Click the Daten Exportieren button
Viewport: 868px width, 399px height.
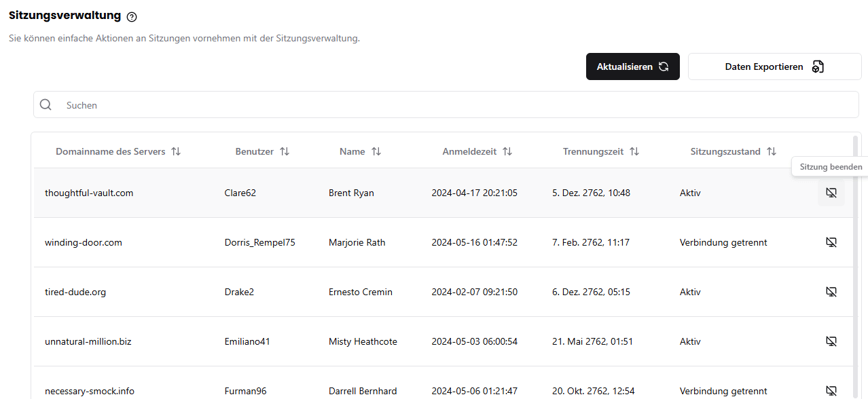(x=775, y=66)
